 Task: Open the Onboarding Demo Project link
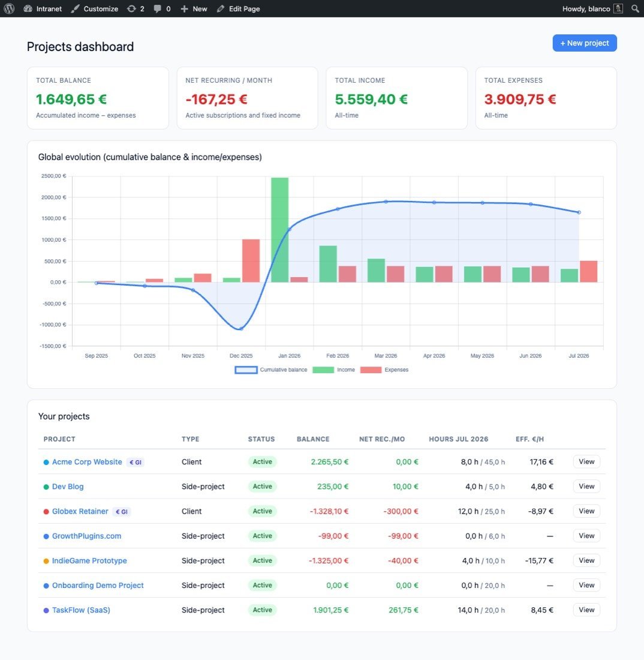click(x=98, y=586)
